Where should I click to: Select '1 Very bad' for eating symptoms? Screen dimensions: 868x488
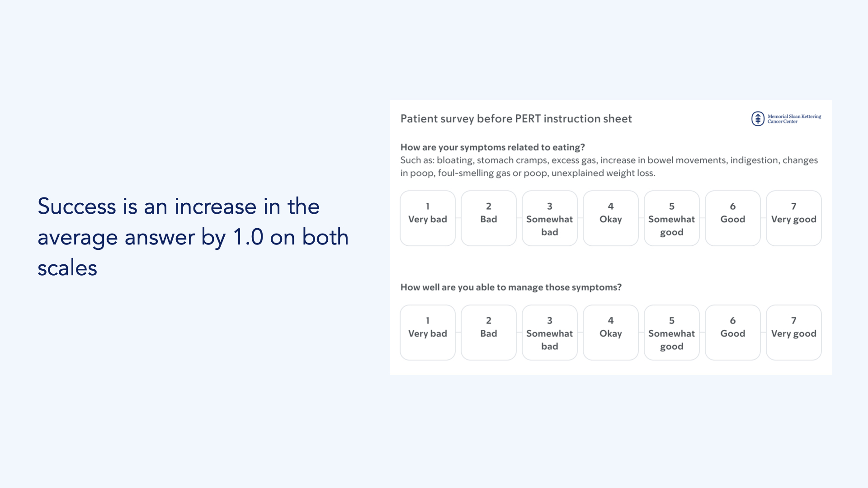pyautogui.click(x=427, y=218)
